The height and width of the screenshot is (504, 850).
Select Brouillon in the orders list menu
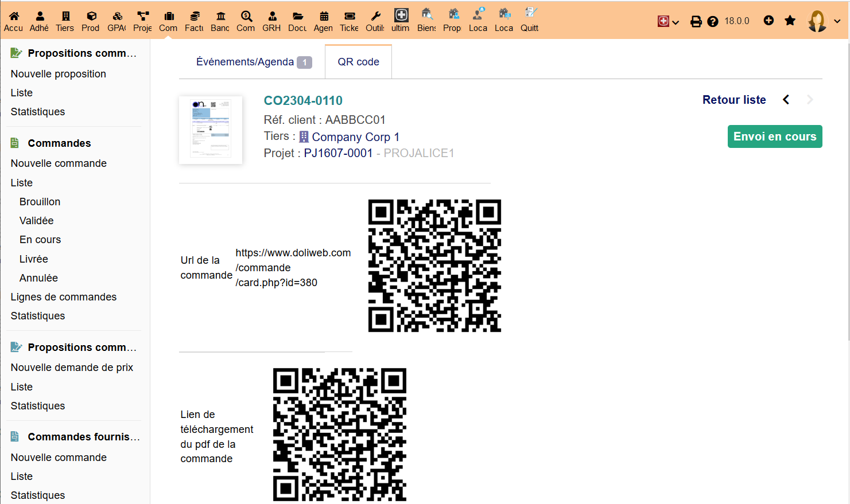[40, 202]
